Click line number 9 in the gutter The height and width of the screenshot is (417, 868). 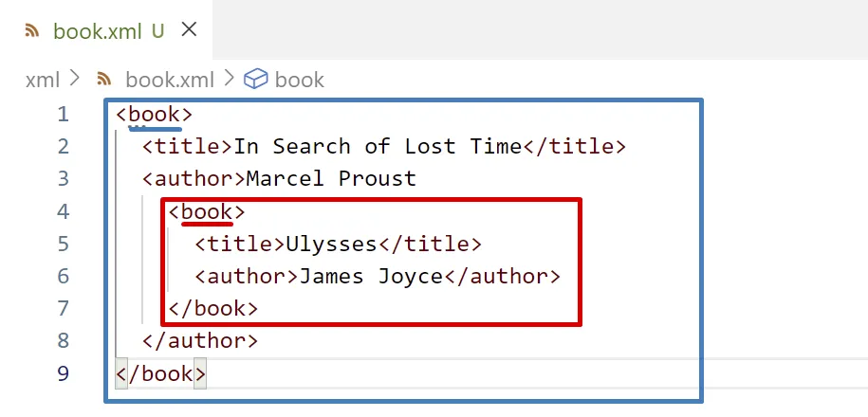tap(64, 373)
